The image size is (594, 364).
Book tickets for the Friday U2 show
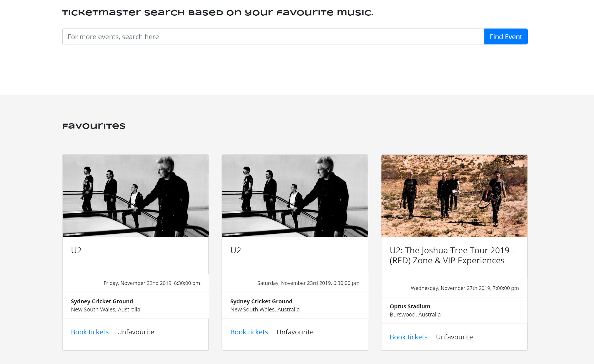tap(90, 332)
